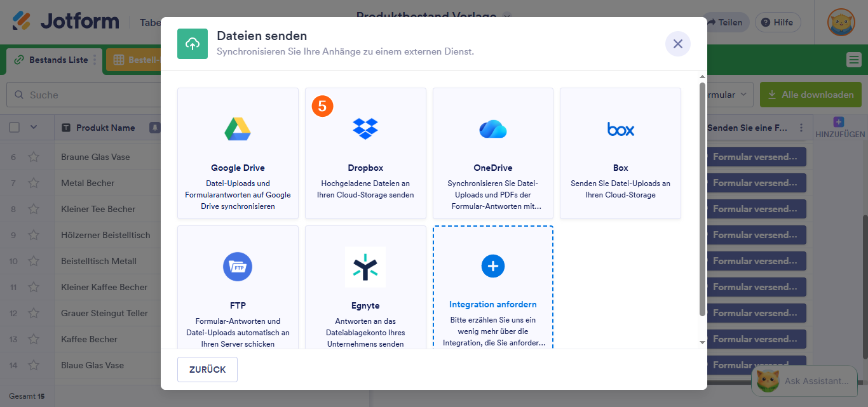
Task: Click the Hilfe button
Action: coord(778,22)
